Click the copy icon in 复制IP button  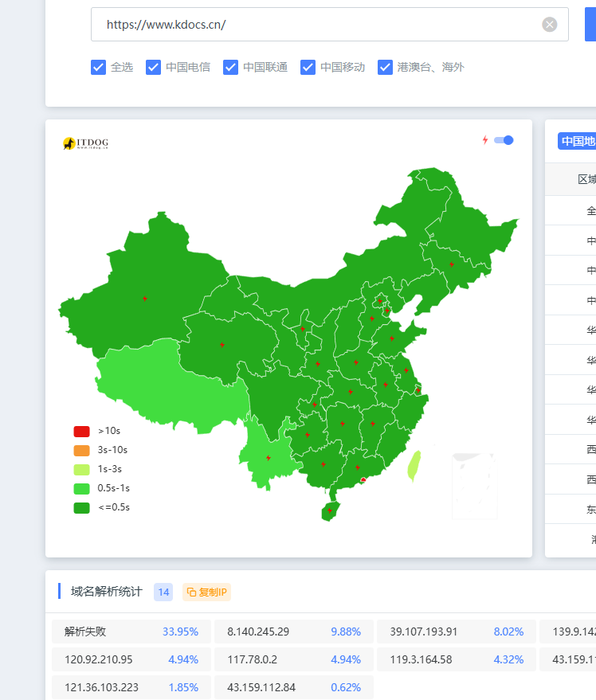(x=191, y=592)
